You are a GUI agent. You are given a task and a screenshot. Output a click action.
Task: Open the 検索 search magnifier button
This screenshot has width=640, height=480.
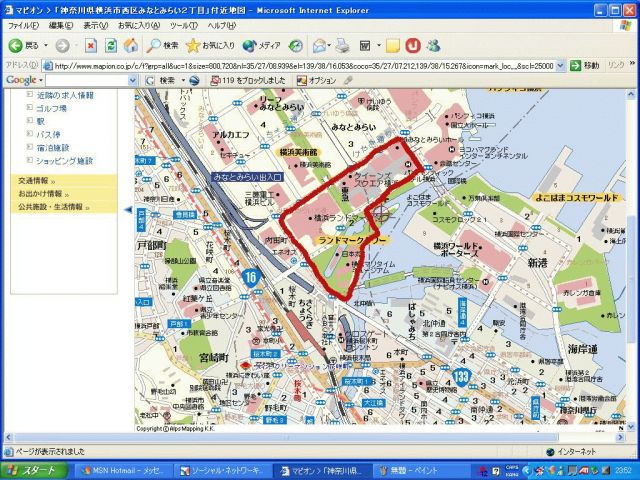pos(163,46)
